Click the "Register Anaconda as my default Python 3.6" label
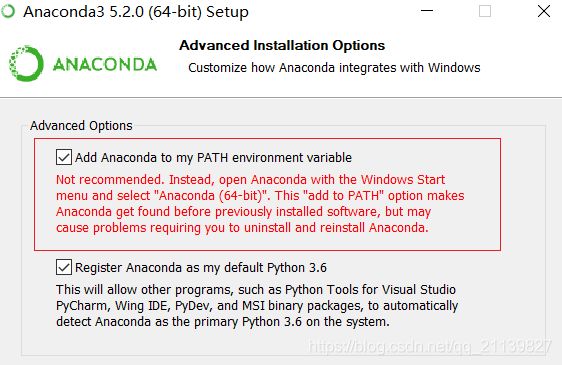562x365 pixels. coord(201,267)
